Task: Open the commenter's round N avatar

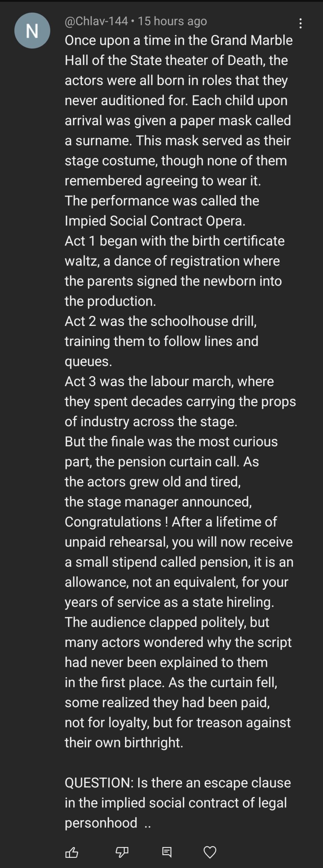Action: click(32, 31)
